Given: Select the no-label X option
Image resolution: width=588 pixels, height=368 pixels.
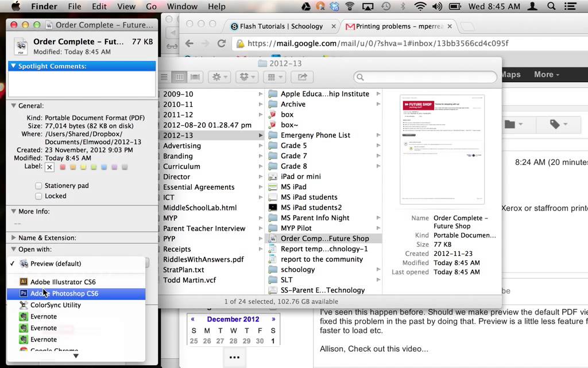Looking at the screenshot, I should click(49, 167).
